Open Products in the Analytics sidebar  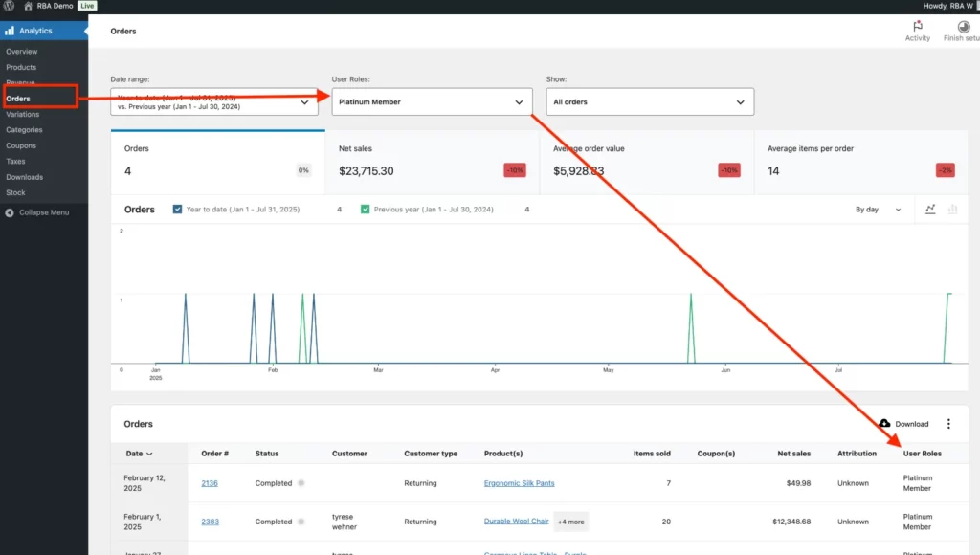point(21,67)
